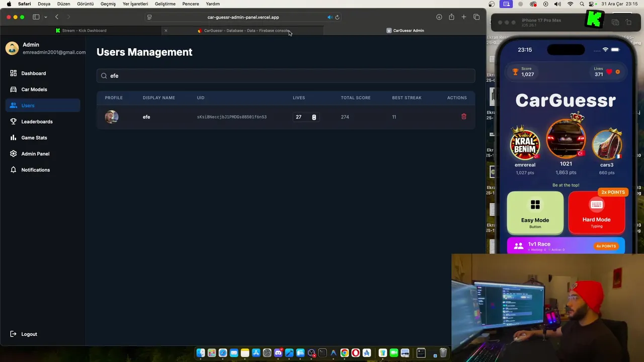Open Leaderboards section in sidebar
Screen dimensions: 644x362
(43, 122)
